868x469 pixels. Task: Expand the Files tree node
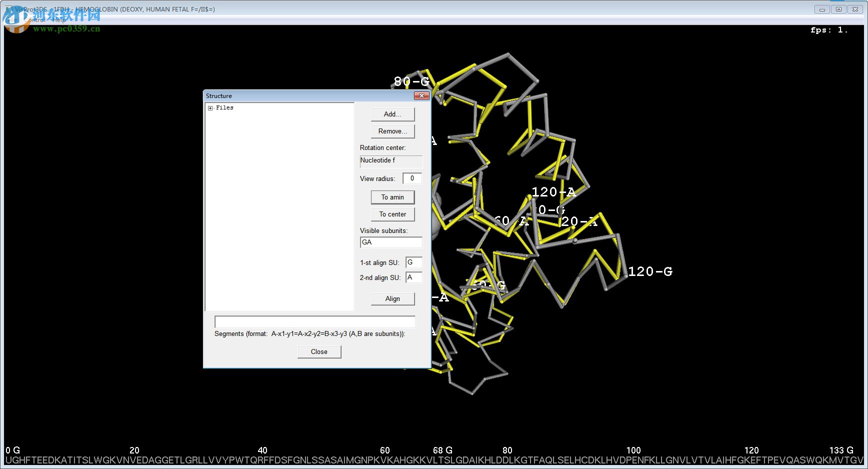tap(210, 108)
